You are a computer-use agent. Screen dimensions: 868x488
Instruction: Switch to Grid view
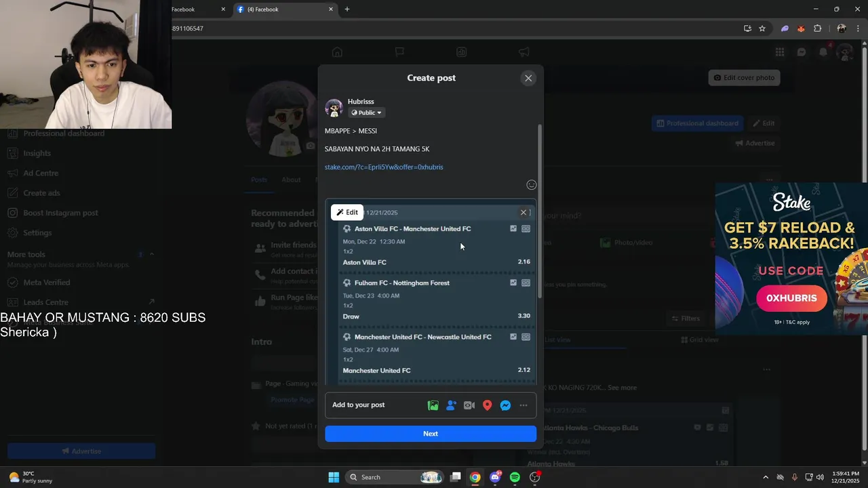point(699,340)
